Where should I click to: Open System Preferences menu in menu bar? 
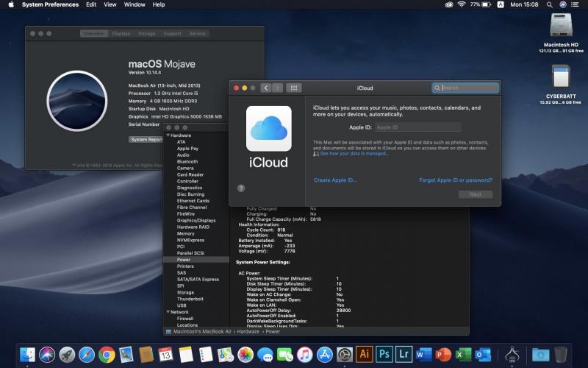click(50, 4)
